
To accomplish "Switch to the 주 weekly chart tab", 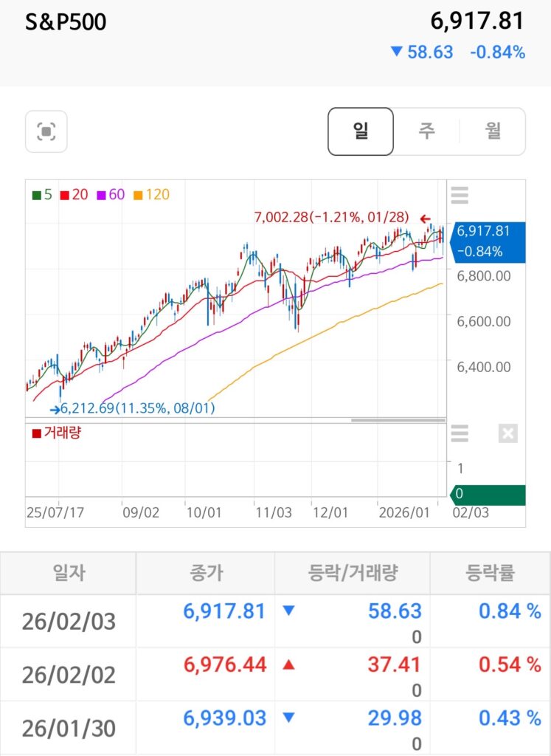I will (x=426, y=131).
